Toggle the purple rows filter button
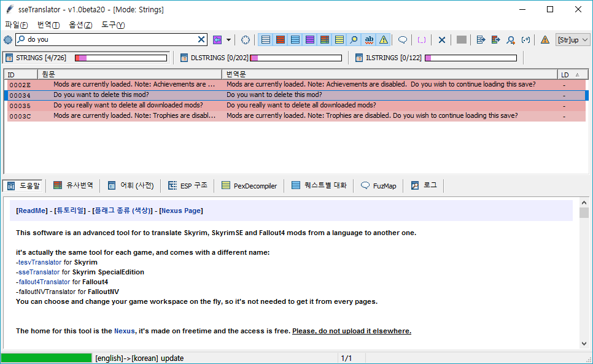Screen dimensions: 593x364 click(x=309, y=40)
